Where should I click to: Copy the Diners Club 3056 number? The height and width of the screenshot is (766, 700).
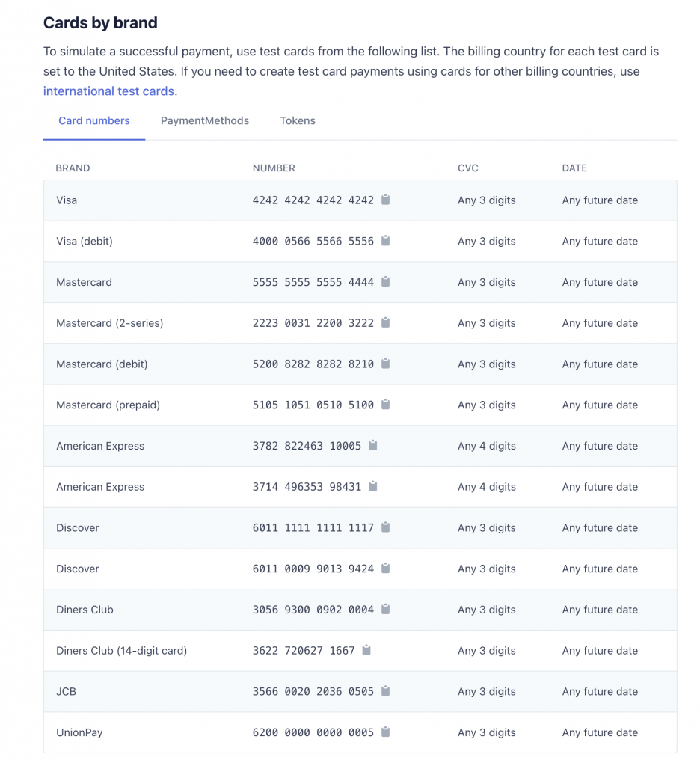click(385, 609)
